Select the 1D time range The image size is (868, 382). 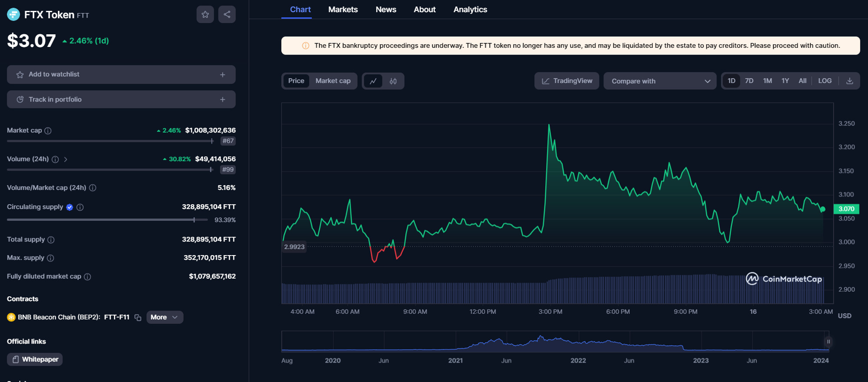point(731,81)
